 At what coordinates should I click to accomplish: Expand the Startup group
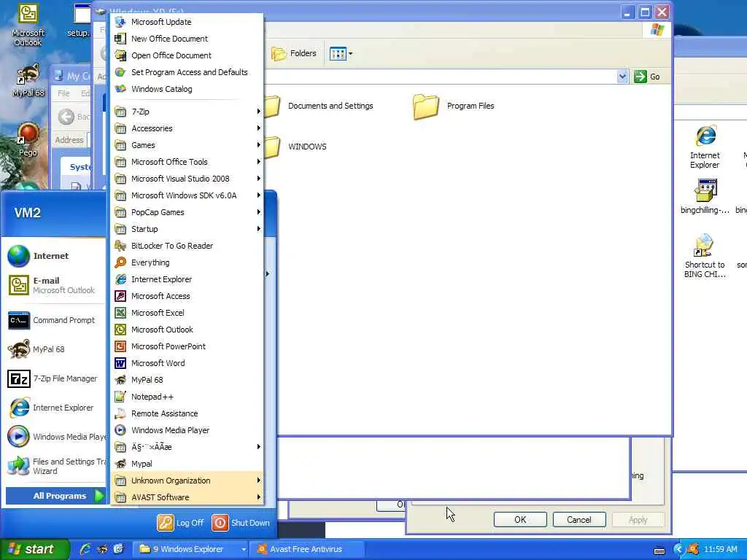(187, 229)
